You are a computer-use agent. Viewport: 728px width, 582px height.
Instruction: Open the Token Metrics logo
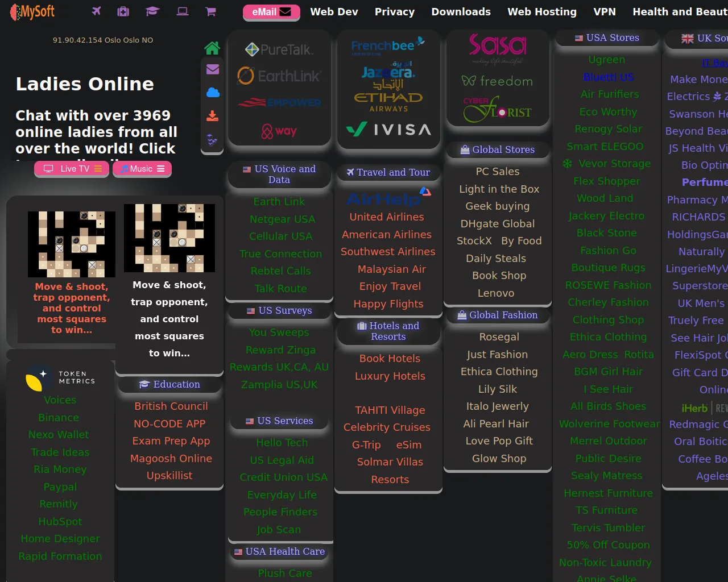(x=60, y=378)
